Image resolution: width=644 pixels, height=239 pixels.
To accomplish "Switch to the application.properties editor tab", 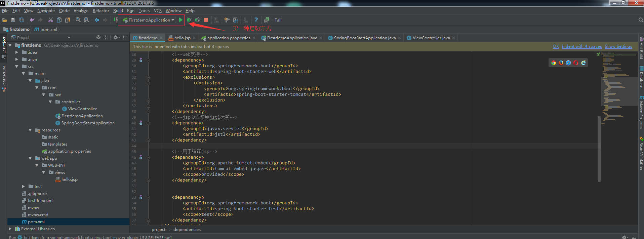I will point(229,38).
